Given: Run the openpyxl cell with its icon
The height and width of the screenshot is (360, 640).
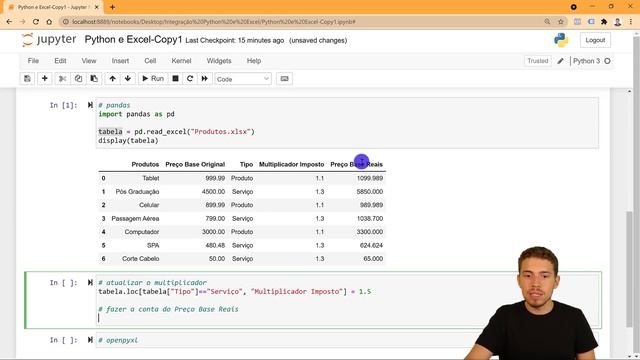Looking at the screenshot, I should 90,340.
